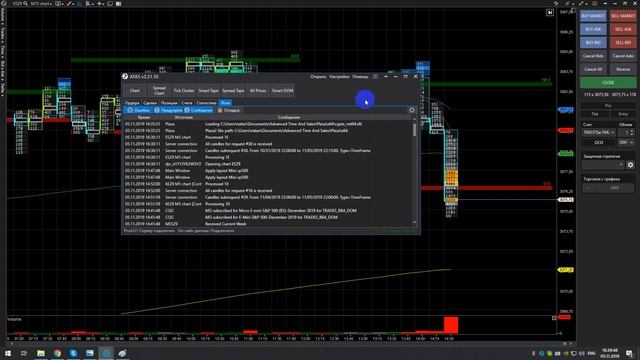Click the BUY BID button
The height and width of the screenshot is (360, 640).
click(x=593, y=42)
